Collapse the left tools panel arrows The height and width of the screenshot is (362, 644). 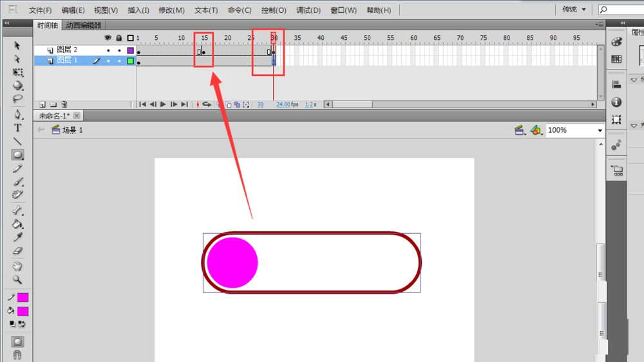point(6,23)
